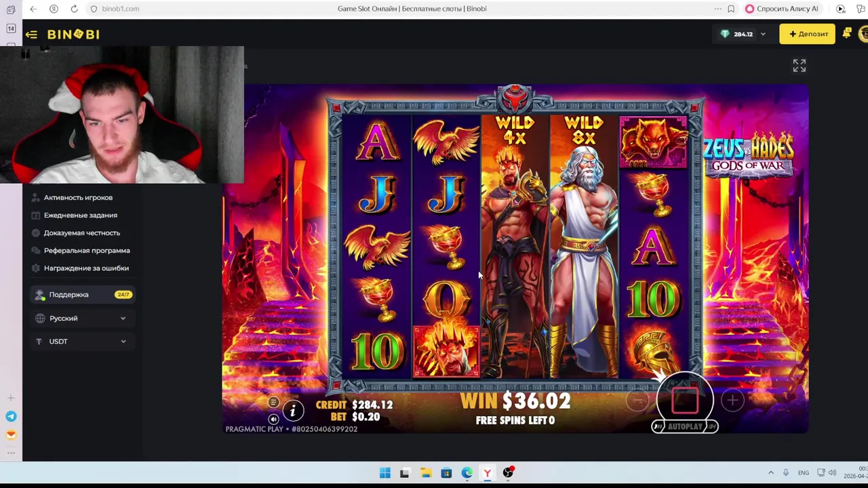Toggle slot game sound
Viewport: 868px width, 488px height.
click(x=274, y=419)
